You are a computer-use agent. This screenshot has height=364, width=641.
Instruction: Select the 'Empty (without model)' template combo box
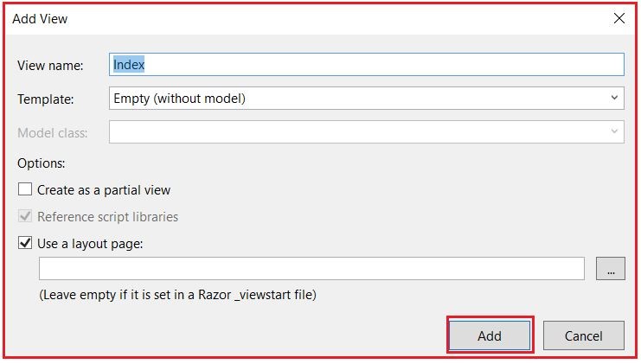point(366,98)
